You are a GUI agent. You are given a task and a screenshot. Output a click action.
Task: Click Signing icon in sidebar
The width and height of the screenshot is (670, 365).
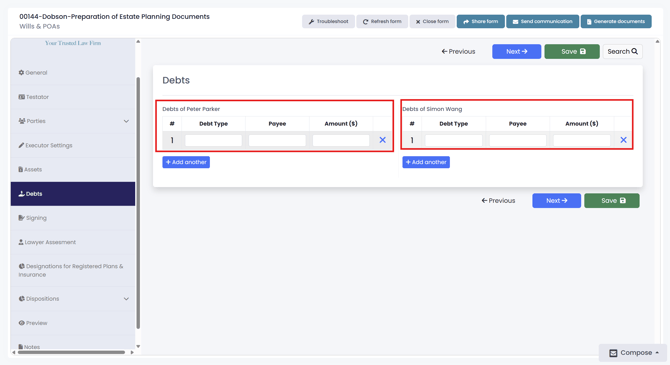21,218
